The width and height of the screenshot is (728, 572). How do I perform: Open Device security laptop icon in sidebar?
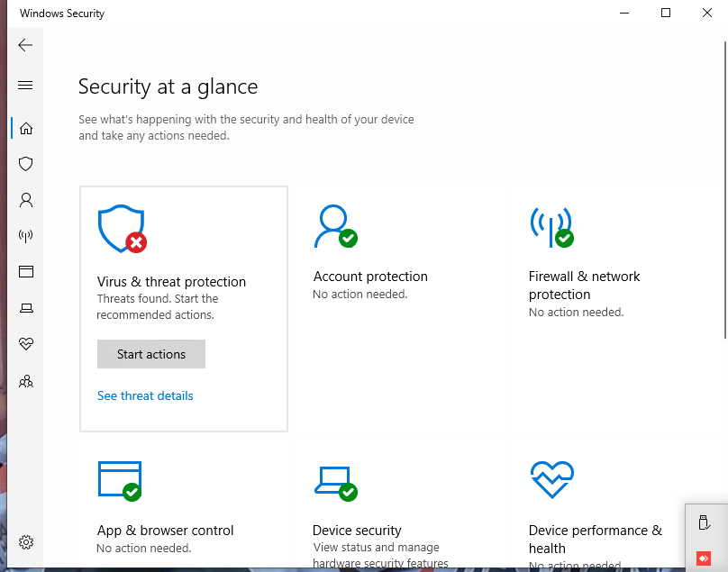coord(26,308)
